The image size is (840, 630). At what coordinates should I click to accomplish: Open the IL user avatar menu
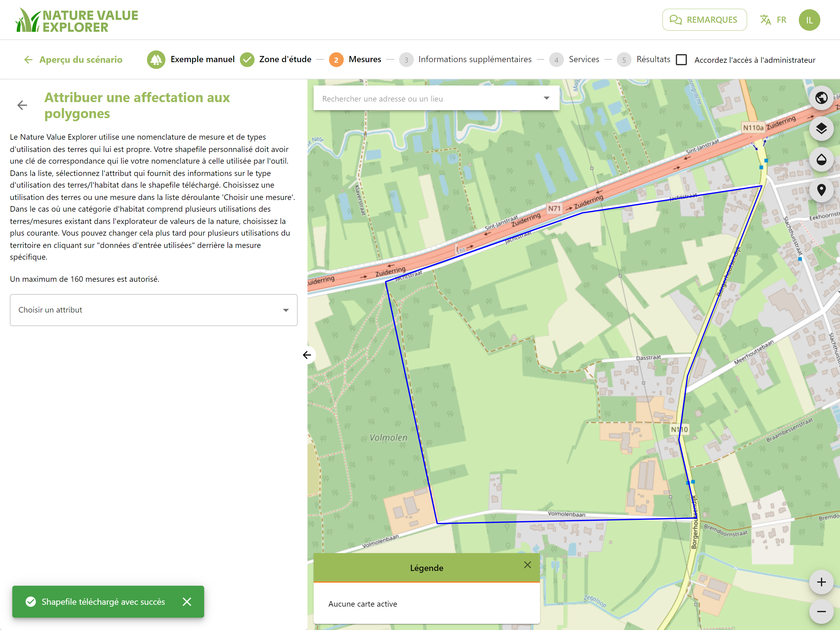tap(809, 20)
